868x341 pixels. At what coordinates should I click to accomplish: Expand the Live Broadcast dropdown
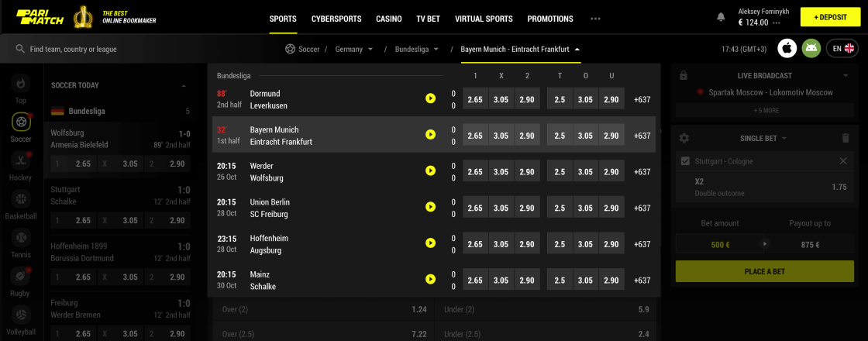tap(846, 75)
